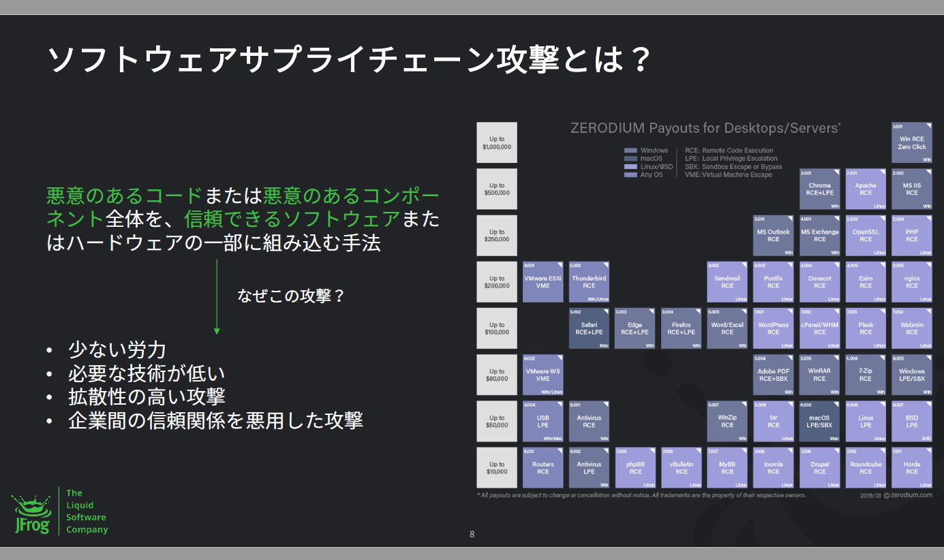Click the Linux/BSD legend color swatch

click(630, 167)
